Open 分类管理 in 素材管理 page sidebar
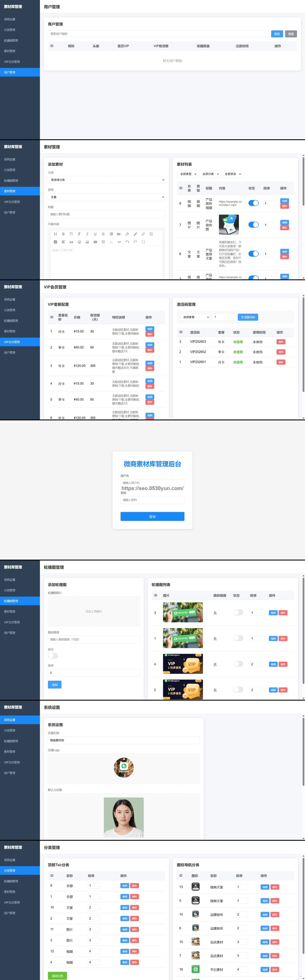 (20, 170)
